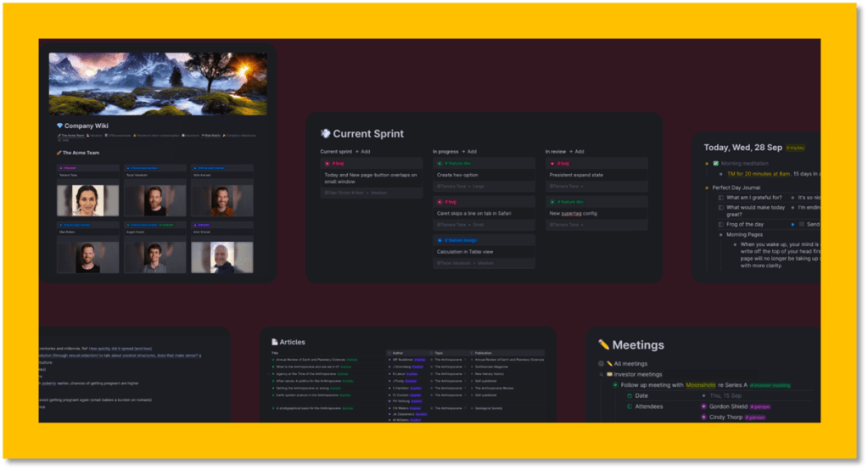Click the Current Sprint title icon

[324, 134]
